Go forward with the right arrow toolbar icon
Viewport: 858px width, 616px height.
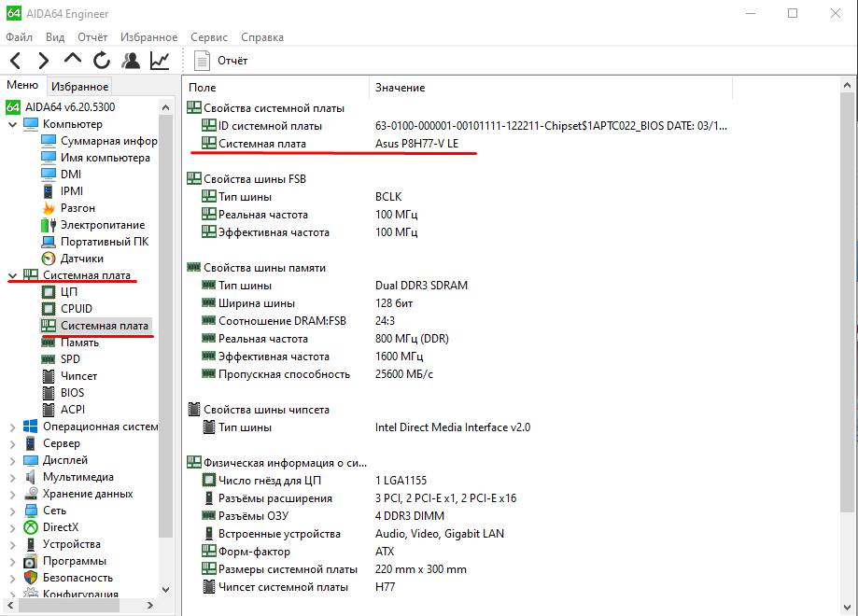tap(44, 60)
